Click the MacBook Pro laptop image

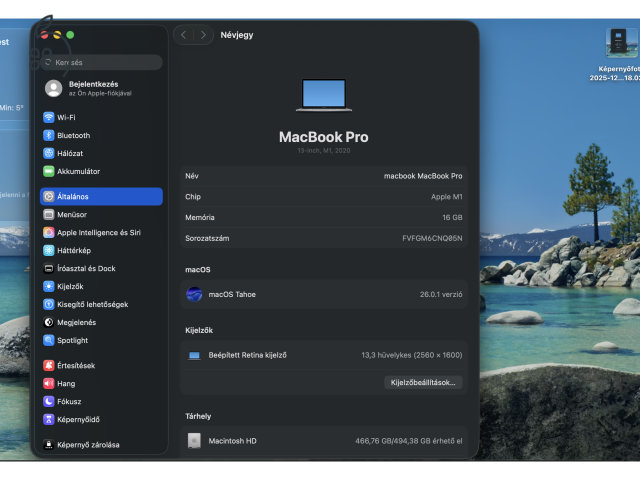tap(324, 95)
